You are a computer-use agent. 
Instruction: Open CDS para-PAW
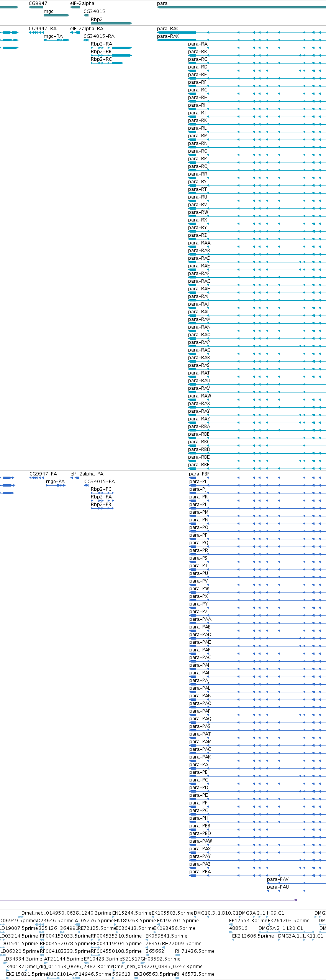[200, 841]
